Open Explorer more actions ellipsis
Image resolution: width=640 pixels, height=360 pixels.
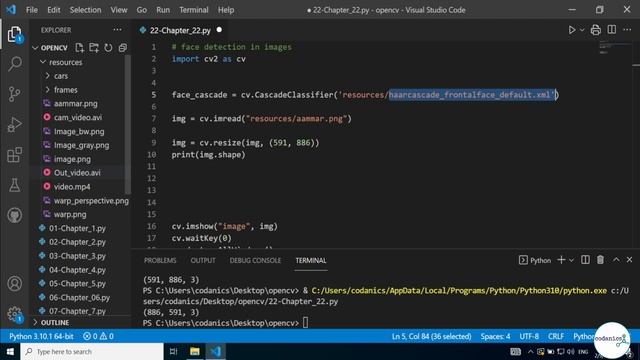coord(118,30)
